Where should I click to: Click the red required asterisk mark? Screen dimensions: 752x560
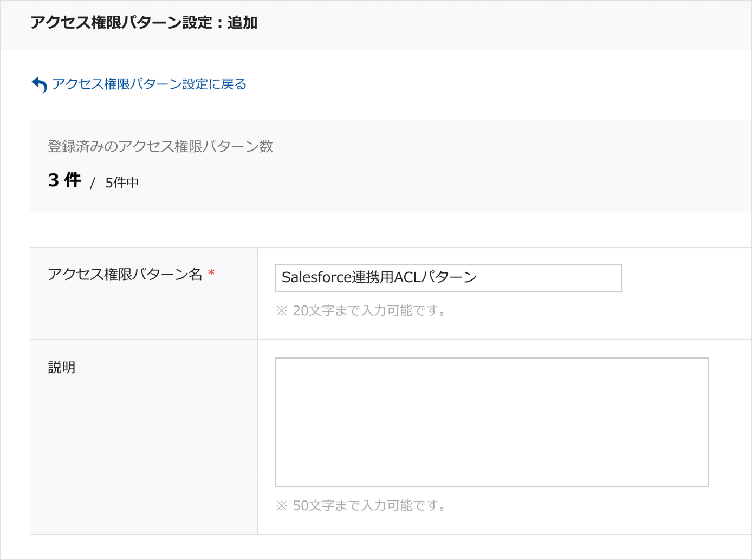pos(211,273)
